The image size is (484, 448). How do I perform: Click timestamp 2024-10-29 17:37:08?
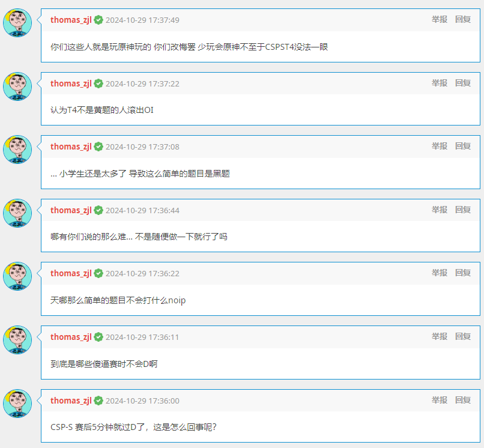142,147
